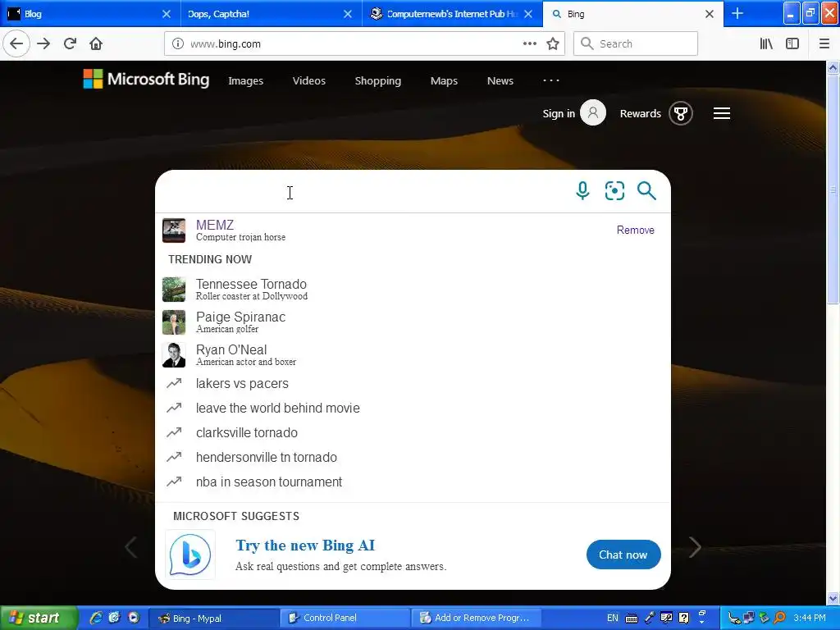Switch to Add or Remove Programs taskbar window
This screenshot has height=630, width=840.
tap(476, 618)
